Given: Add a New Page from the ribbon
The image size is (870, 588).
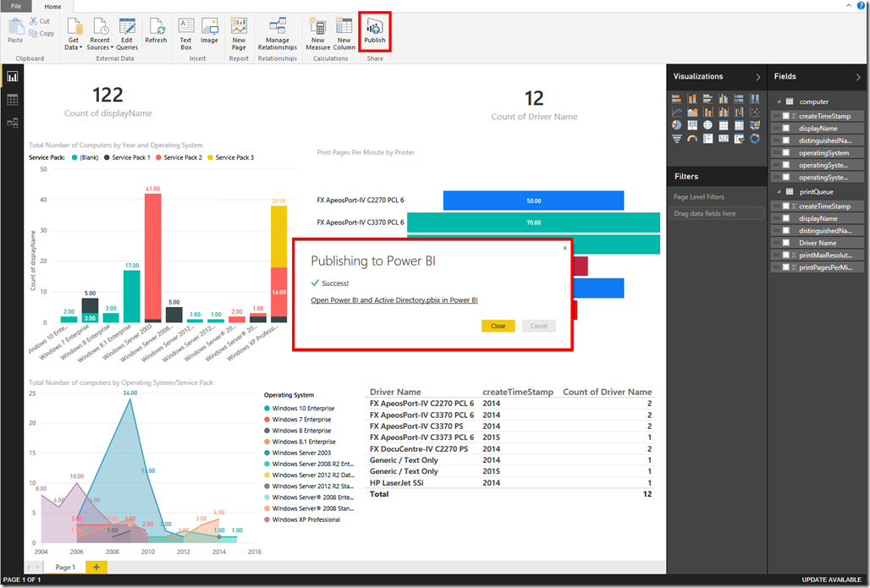Looking at the screenshot, I should [x=239, y=34].
